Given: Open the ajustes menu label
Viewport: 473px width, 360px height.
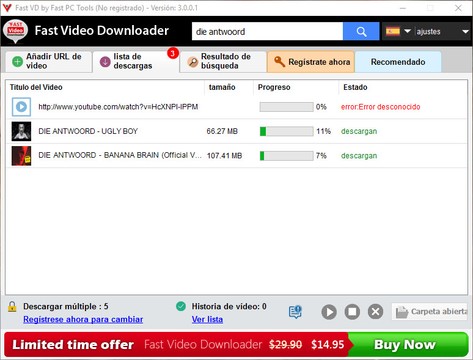Looking at the screenshot, I should click(x=428, y=32).
